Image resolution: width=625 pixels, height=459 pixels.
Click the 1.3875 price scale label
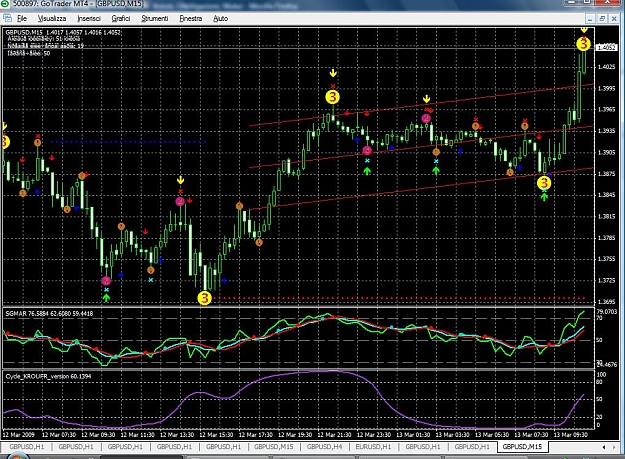pos(606,174)
